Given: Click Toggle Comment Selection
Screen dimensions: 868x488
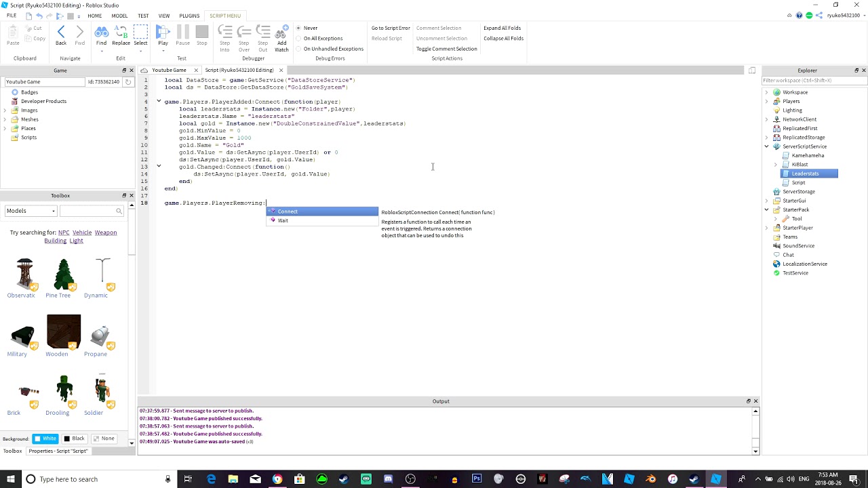Looking at the screenshot, I should [x=446, y=49].
